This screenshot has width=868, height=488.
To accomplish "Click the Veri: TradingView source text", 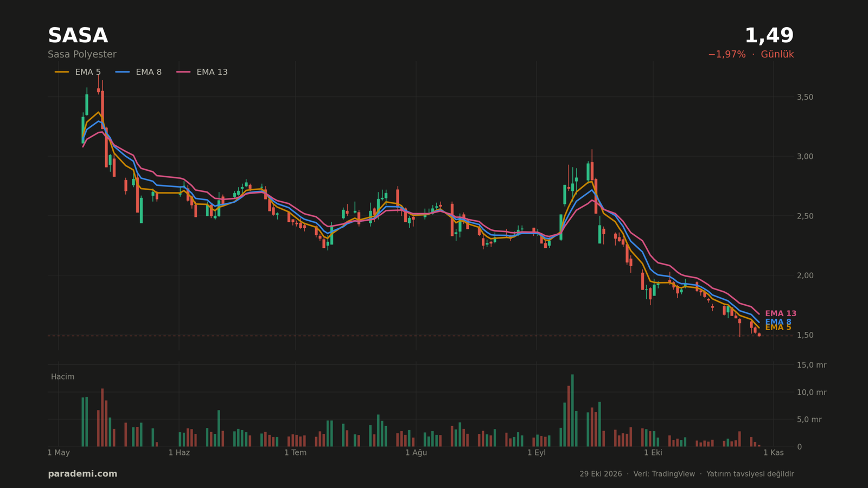I will (x=664, y=474).
